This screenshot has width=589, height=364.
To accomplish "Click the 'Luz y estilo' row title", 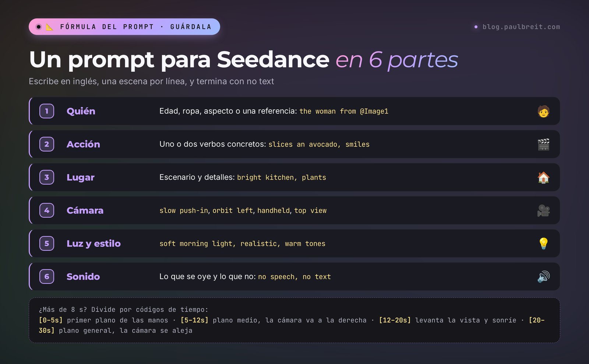I will pyautogui.click(x=94, y=244).
